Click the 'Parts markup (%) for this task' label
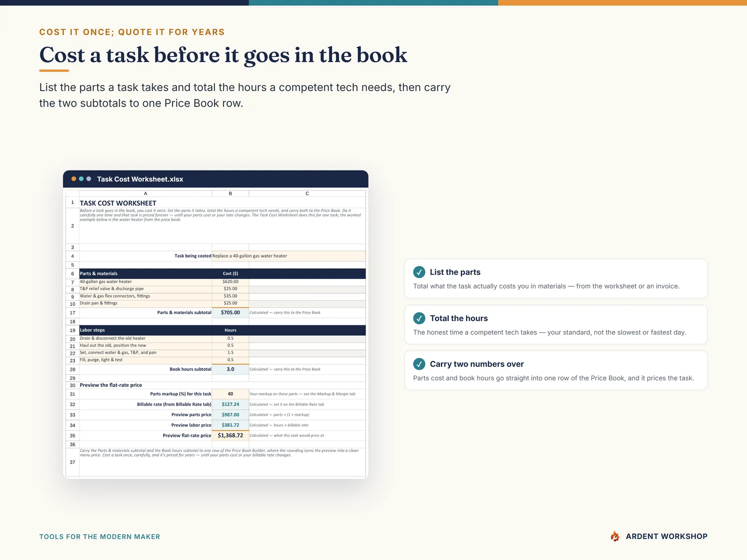Viewport: 747px width, 560px height. click(181, 394)
